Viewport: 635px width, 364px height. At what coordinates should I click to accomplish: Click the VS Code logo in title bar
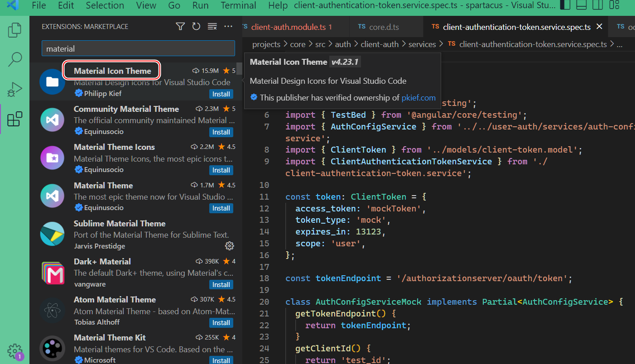click(13, 5)
